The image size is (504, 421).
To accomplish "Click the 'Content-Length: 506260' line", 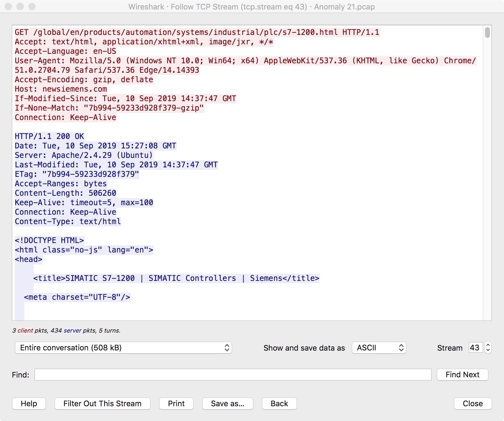I will [x=66, y=193].
